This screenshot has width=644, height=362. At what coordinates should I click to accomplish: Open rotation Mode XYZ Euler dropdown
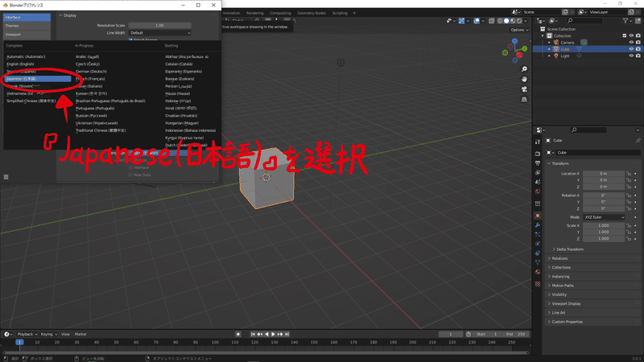coord(604,217)
